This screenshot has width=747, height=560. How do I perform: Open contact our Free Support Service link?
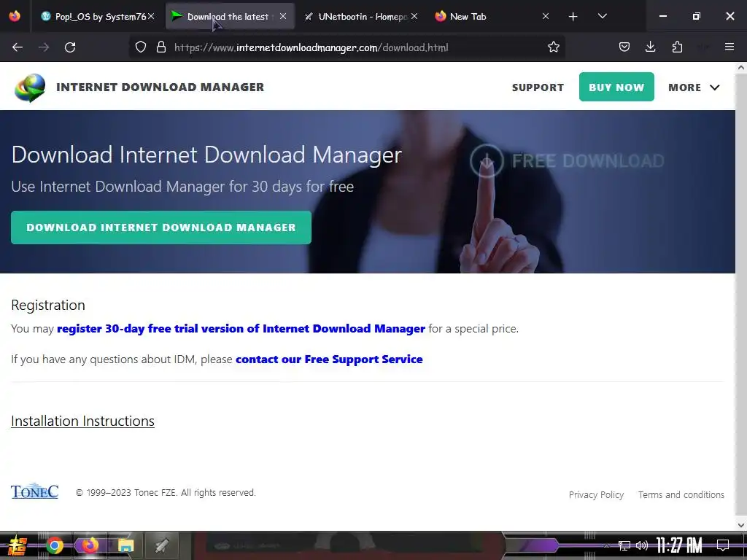329,359
